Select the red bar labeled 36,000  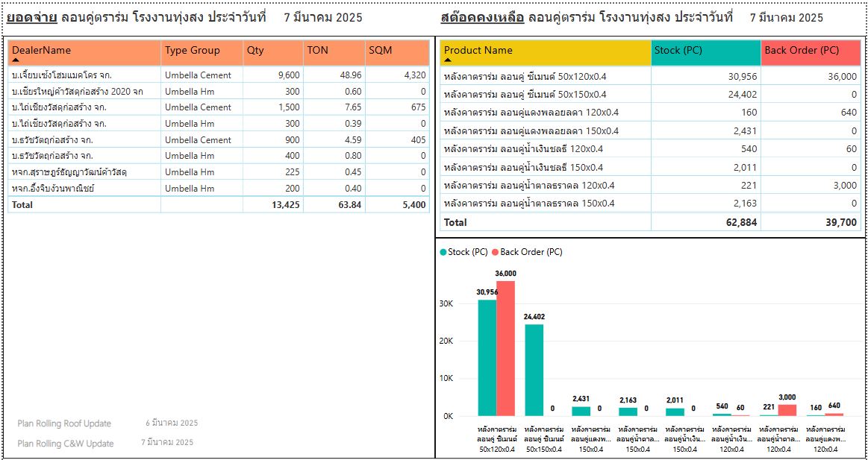[x=506, y=348]
